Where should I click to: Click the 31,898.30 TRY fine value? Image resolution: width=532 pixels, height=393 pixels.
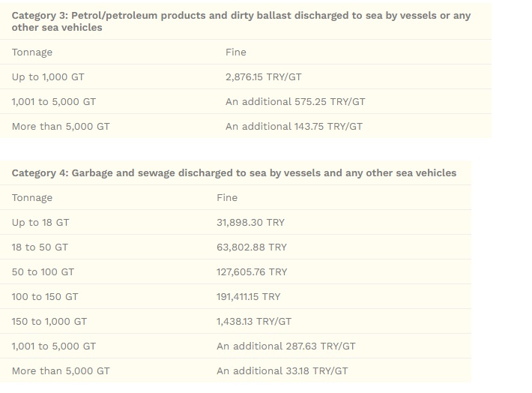pyautogui.click(x=250, y=222)
